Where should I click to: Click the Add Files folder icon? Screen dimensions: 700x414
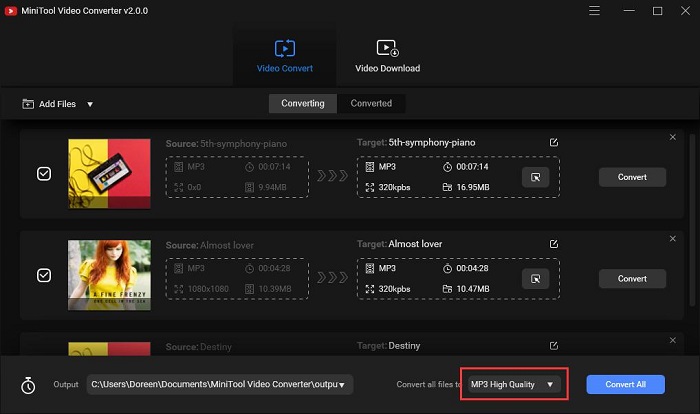[x=28, y=104]
